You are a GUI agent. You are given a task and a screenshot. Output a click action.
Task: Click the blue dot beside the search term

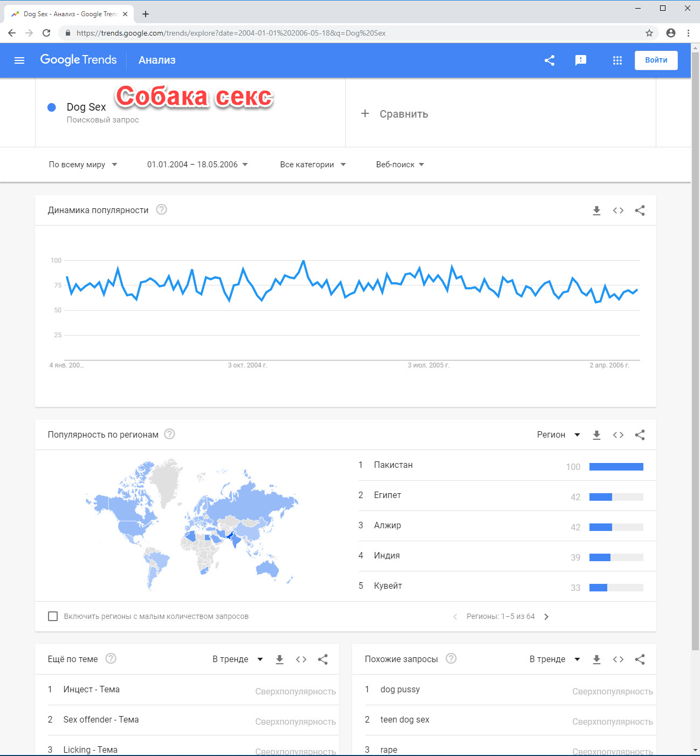point(52,107)
